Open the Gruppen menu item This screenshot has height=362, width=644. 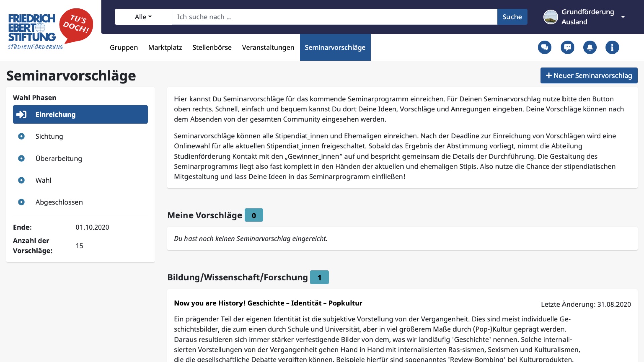[x=124, y=48]
